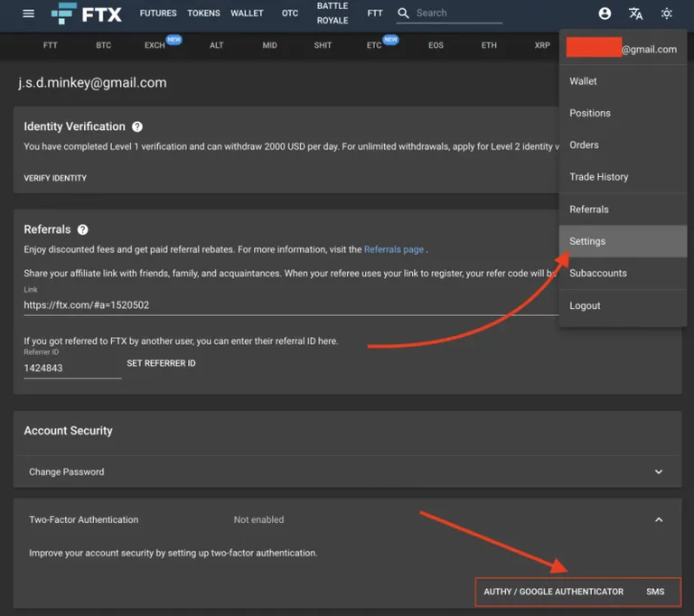
Task: Select Positions in account dropdown
Action: point(623,113)
